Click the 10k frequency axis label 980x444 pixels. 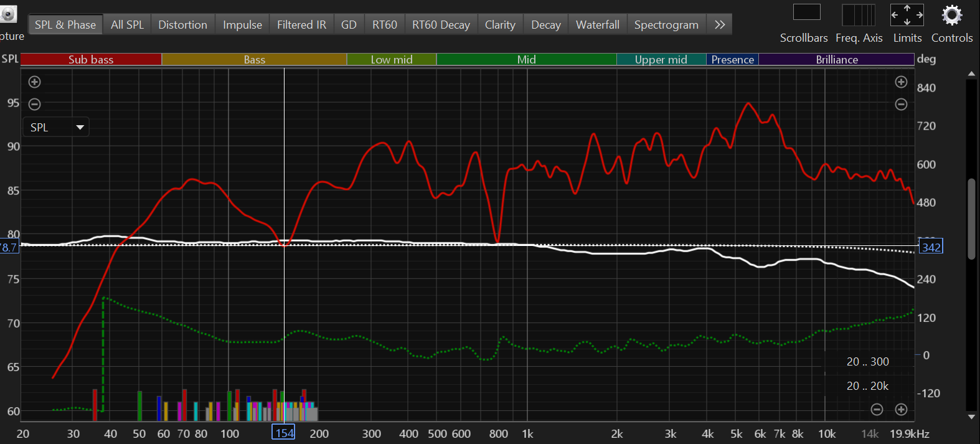pos(827,434)
